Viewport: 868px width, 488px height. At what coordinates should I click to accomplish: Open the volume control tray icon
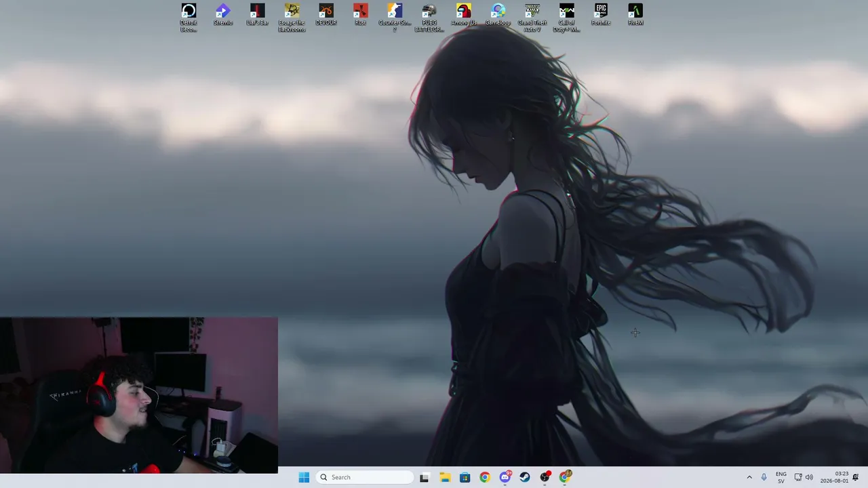[809, 477]
